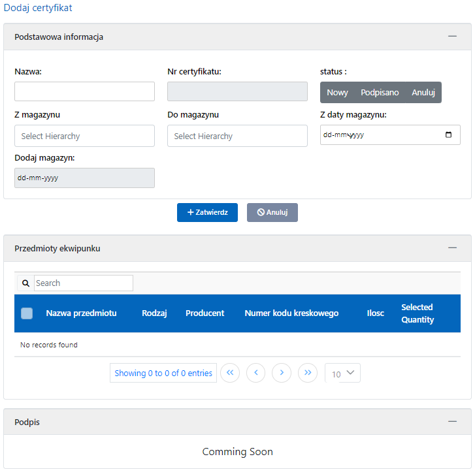Open the Do magazynu hierarchy dropdown

237,136
